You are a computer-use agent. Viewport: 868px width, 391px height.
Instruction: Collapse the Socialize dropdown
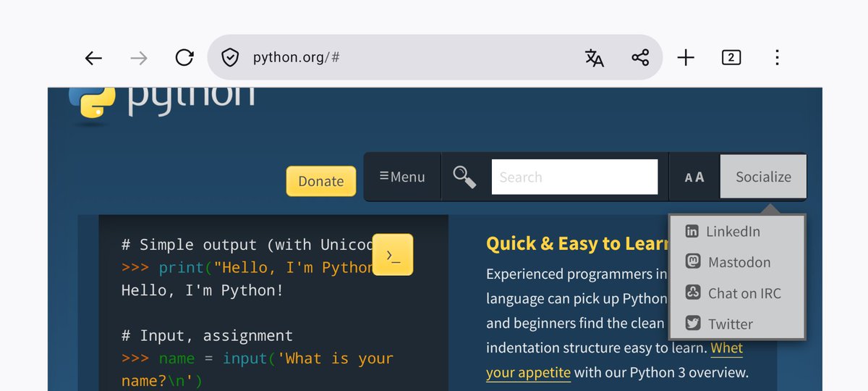click(x=763, y=177)
